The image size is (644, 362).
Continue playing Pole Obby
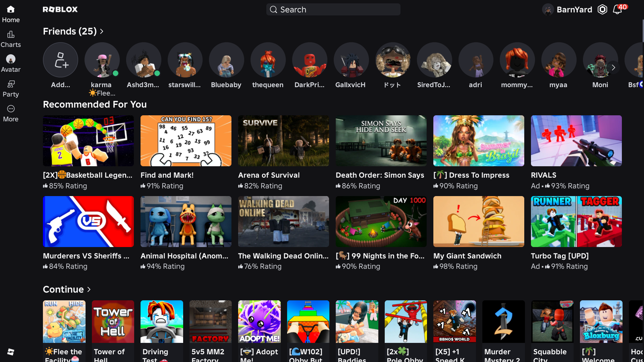406,321
